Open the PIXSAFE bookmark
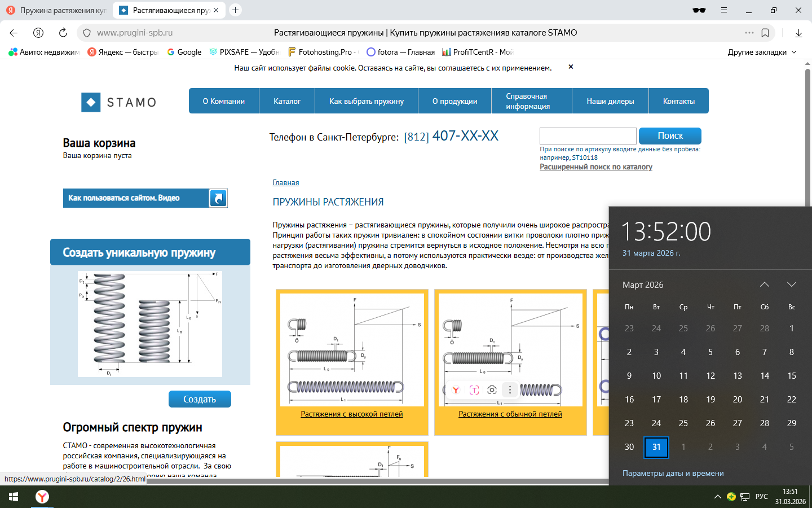 [x=244, y=52]
